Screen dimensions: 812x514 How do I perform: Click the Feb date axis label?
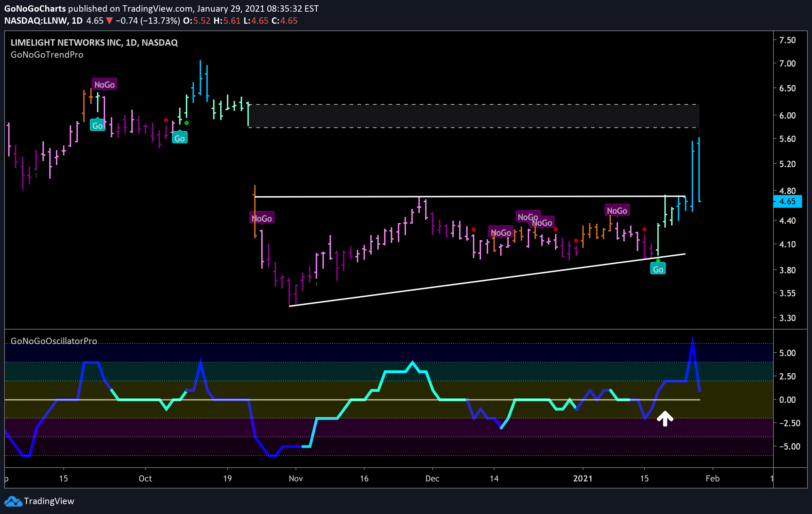[x=713, y=479]
